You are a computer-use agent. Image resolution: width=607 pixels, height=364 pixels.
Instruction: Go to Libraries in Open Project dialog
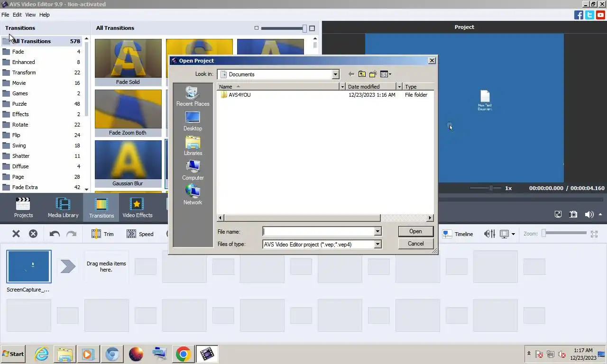193,146
